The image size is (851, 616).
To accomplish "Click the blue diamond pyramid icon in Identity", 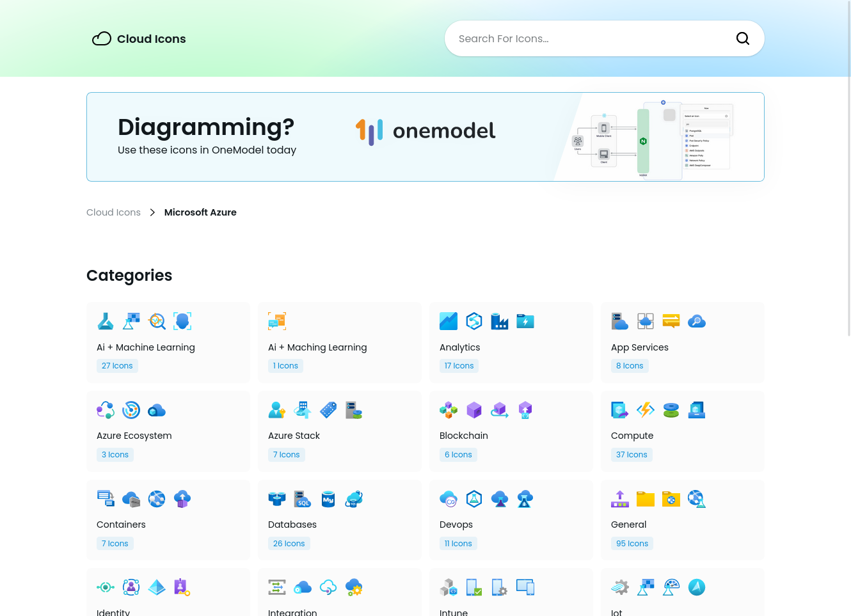I will tap(157, 587).
